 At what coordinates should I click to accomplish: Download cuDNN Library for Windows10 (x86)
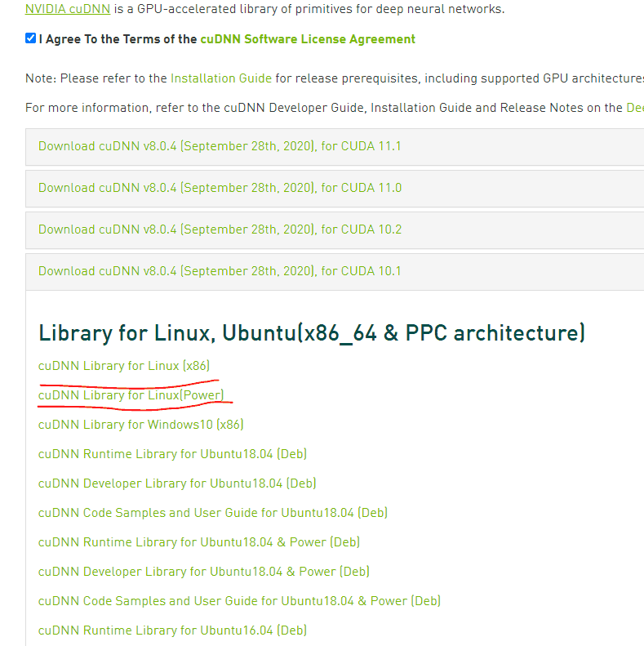pyautogui.click(x=141, y=425)
